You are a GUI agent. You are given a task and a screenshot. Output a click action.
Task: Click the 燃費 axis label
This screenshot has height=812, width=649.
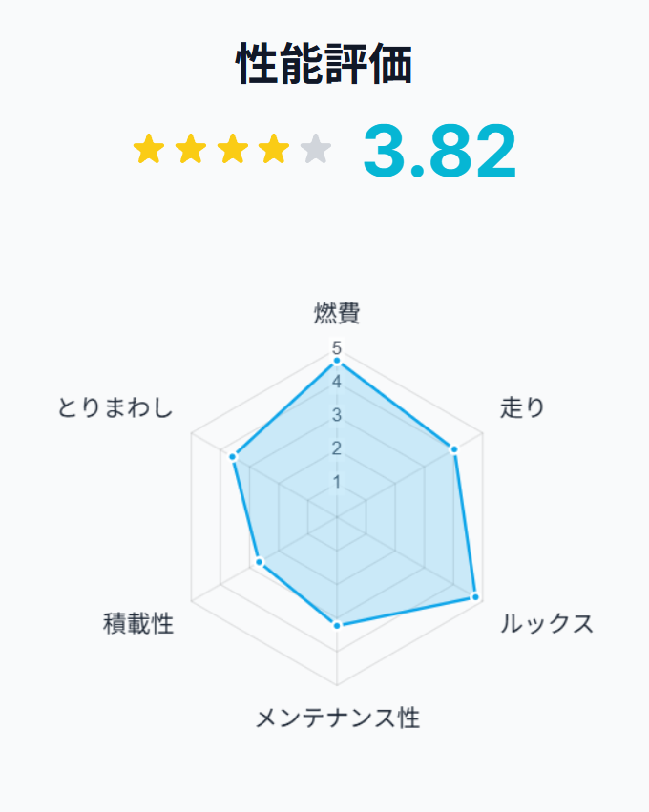point(337,313)
